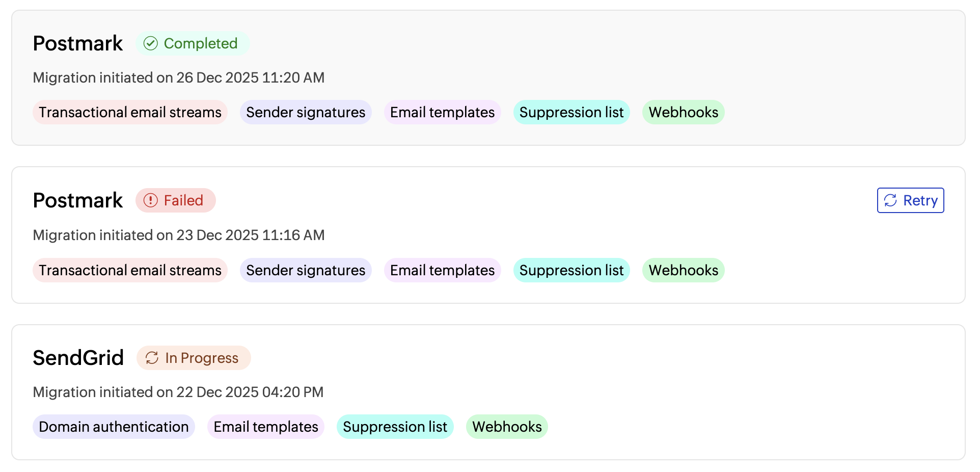Screen dimensions: 980x472
Task: Click Email templates tag under SendGrid
Action: point(266,427)
